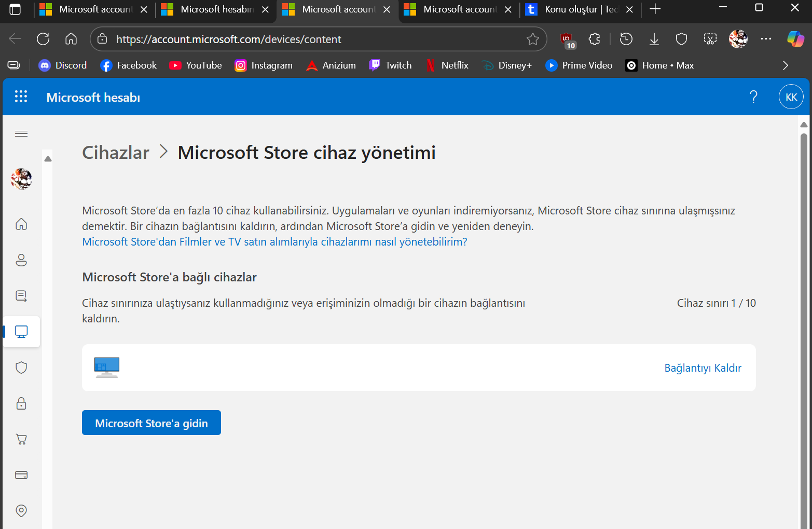Screen dimensions: 812x529
Task: Open the Netflix bookmark
Action: pos(447,65)
